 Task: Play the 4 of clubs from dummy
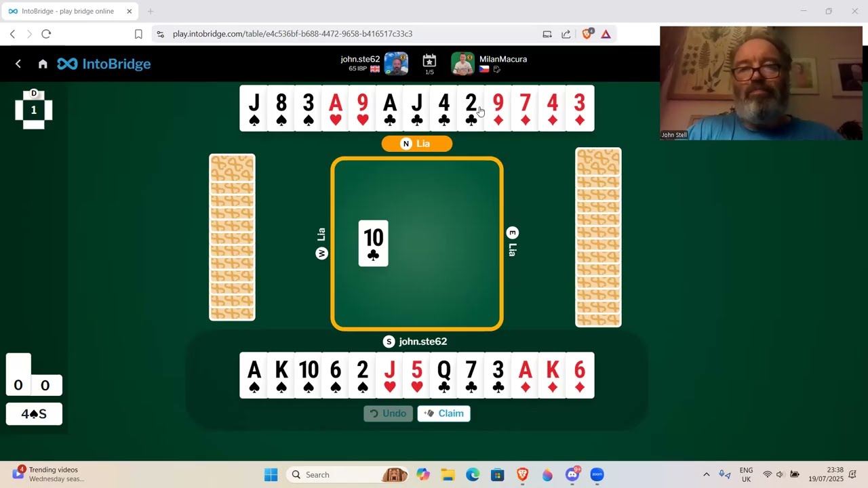(443, 108)
